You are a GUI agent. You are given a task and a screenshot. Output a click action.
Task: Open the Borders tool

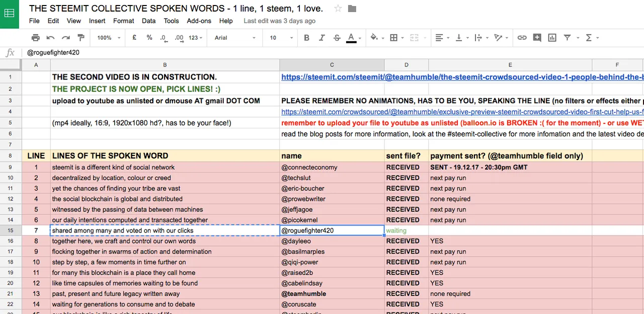tap(394, 38)
